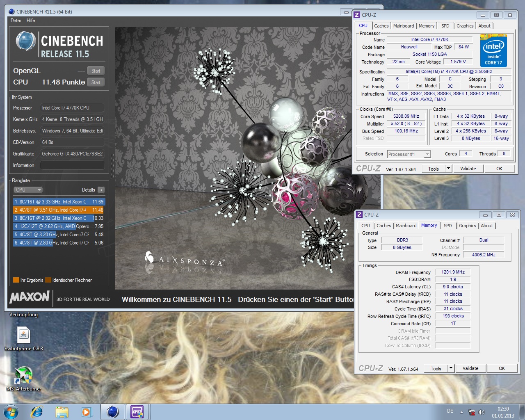Click Validate in lower CPU-Z window
525x420 pixels.
(x=470, y=368)
